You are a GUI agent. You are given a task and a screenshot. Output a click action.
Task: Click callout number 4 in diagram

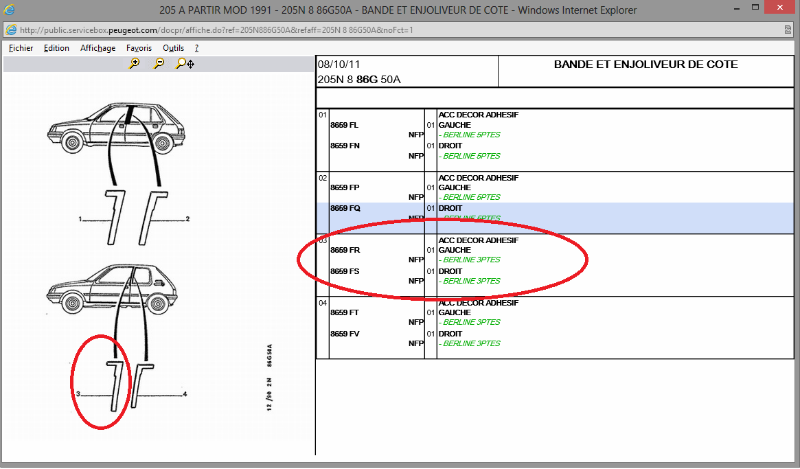185,393
